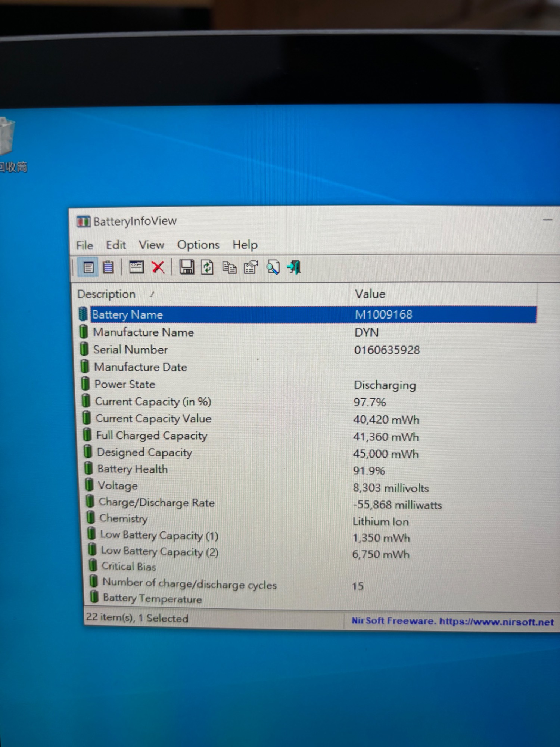
Task: Click the battery icon beside Manufacture Name
Action: tap(84, 332)
